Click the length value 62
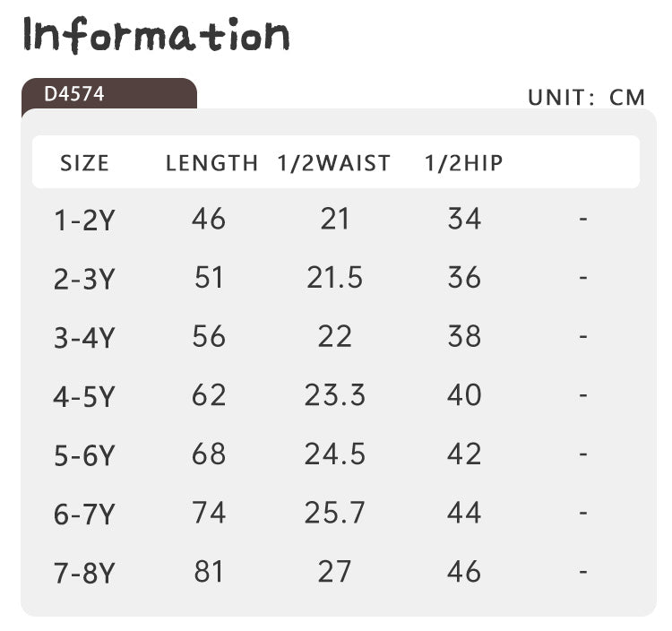 (x=209, y=395)
